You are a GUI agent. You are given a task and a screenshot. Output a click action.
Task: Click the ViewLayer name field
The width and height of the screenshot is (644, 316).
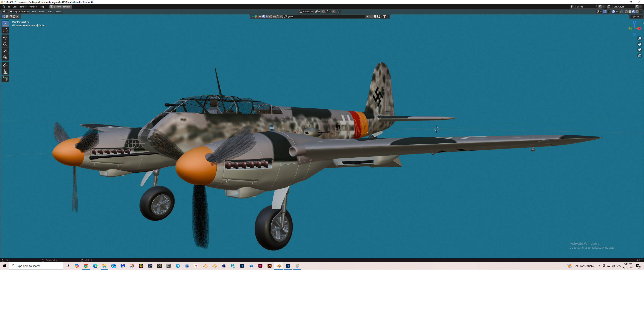(623, 7)
